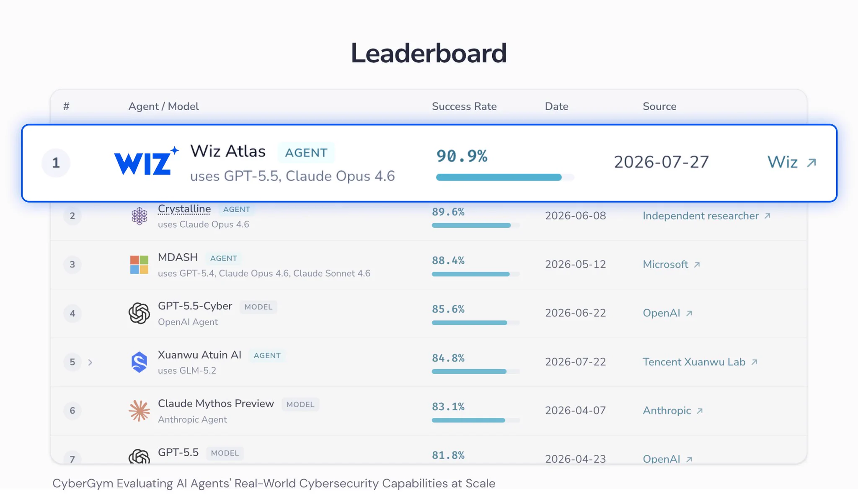The image size is (858, 504).
Task: Click the OpenAI logo beside the GPT-5.5 row
Action: [140, 456]
